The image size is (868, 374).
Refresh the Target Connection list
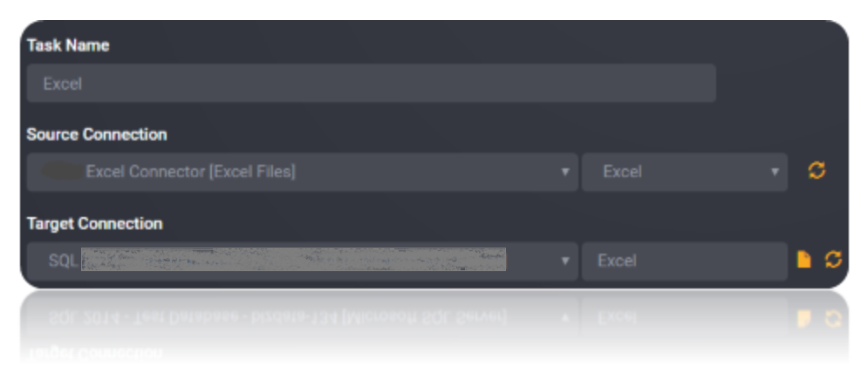[x=833, y=259]
